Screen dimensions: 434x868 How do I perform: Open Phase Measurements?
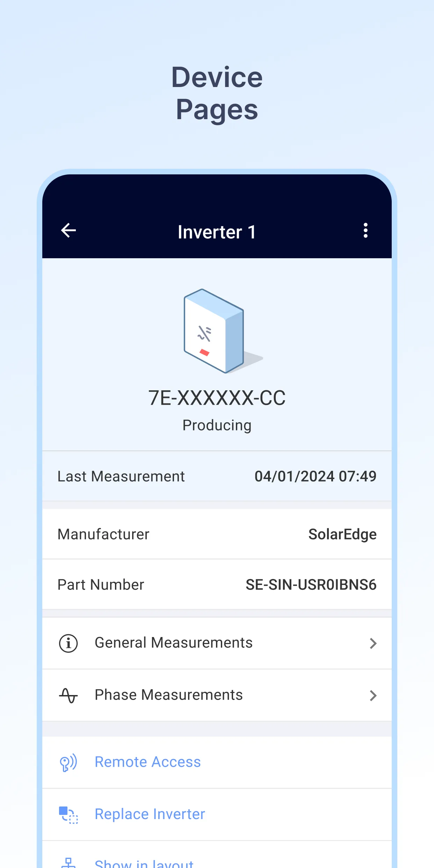(217, 695)
